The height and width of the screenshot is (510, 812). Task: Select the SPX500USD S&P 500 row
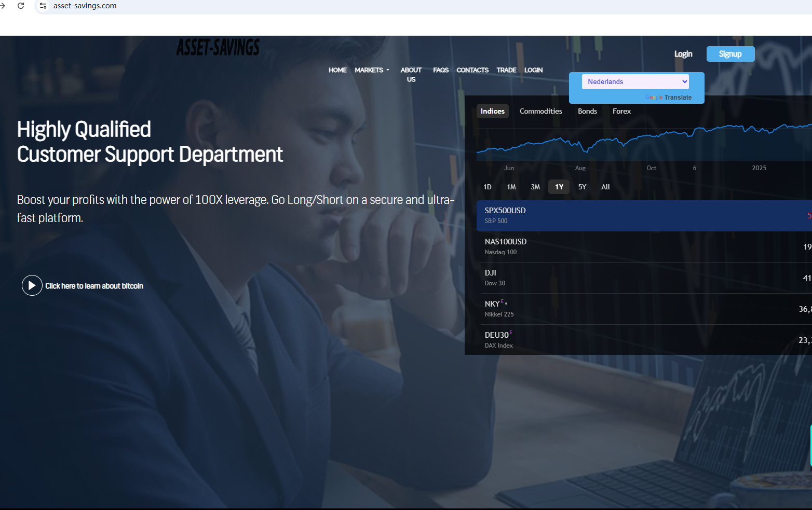(644, 216)
